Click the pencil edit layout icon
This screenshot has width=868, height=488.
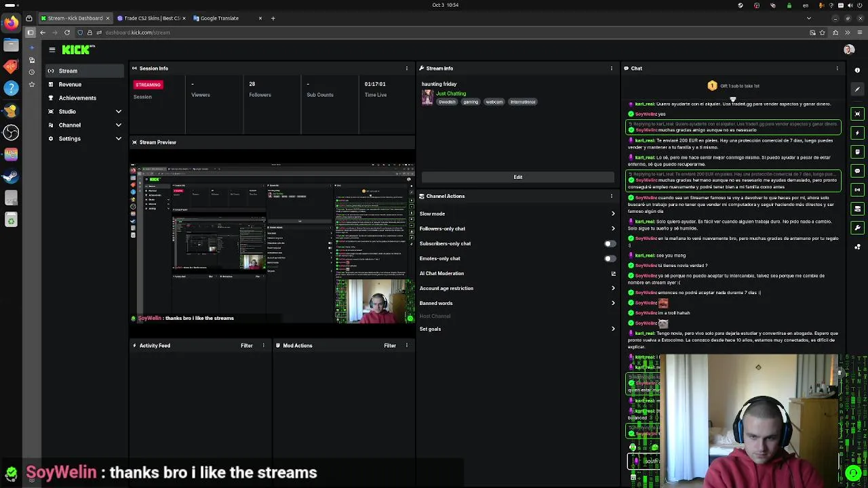pos(857,89)
